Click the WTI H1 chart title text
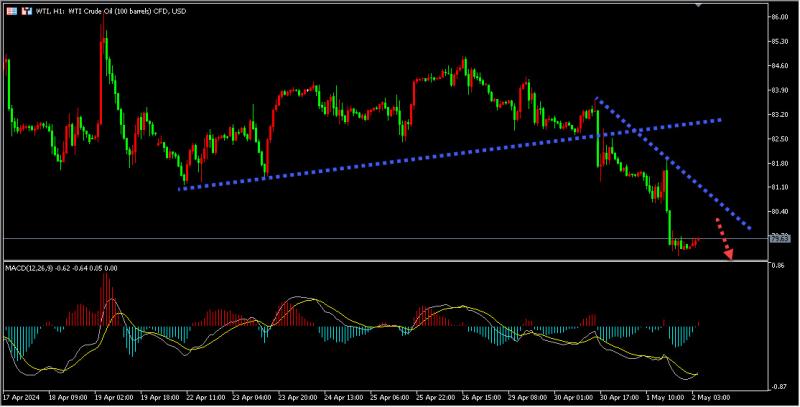 tap(111, 11)
